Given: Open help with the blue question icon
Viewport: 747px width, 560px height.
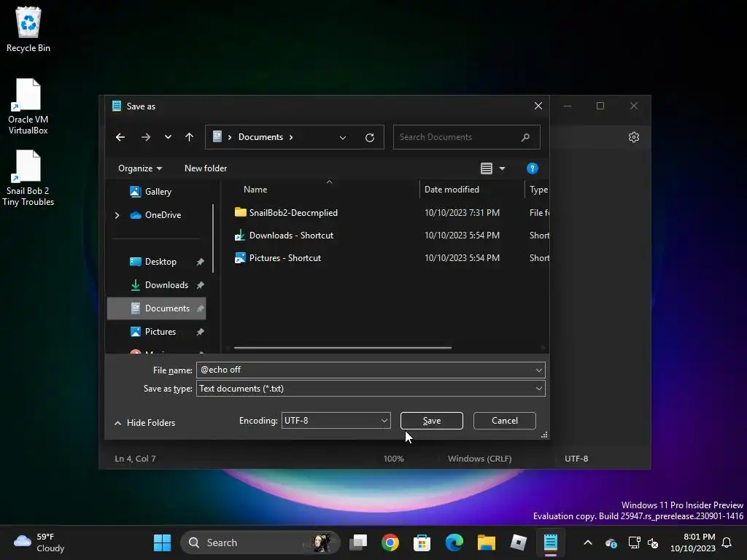Looking at the screenshot, I should (x=532, y=168).
